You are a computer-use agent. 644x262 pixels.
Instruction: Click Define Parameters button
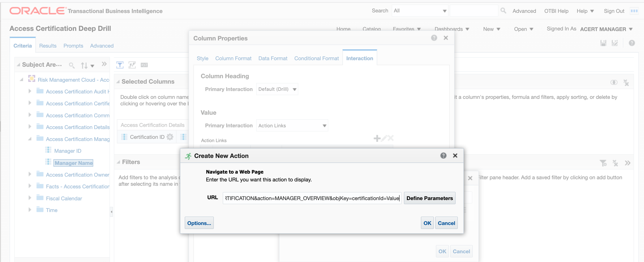point(430,198)
